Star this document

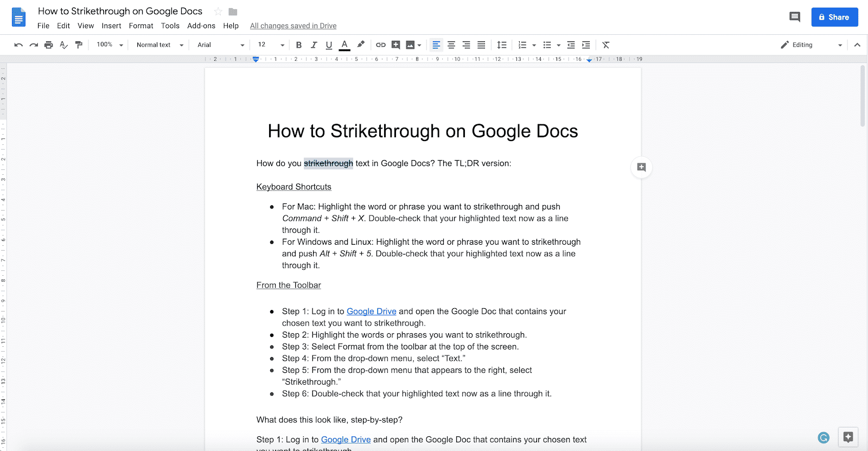(x=218, y=11)
